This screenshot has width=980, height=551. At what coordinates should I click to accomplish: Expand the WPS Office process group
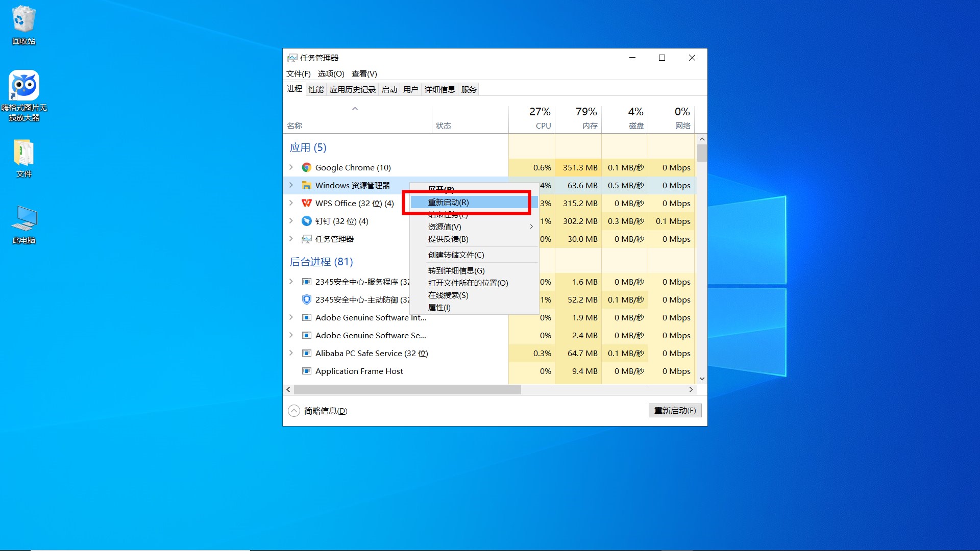coord(291,203)
